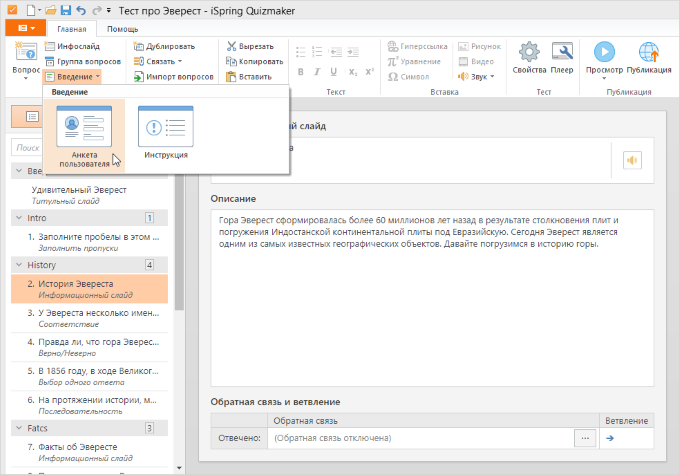Insert a Видео
This screenshot has height=475, width=680.
pyautogui.click(x=477, y=61)
